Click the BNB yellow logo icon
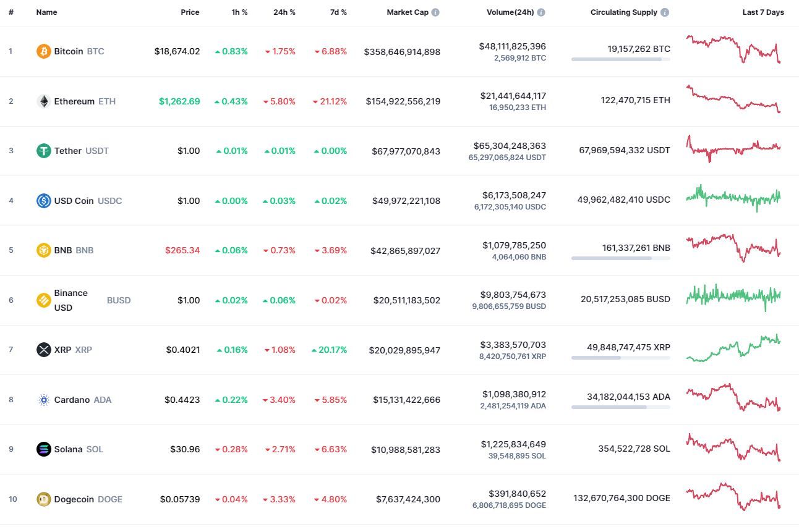The image size is (799, 532). (x=43, y=250)
